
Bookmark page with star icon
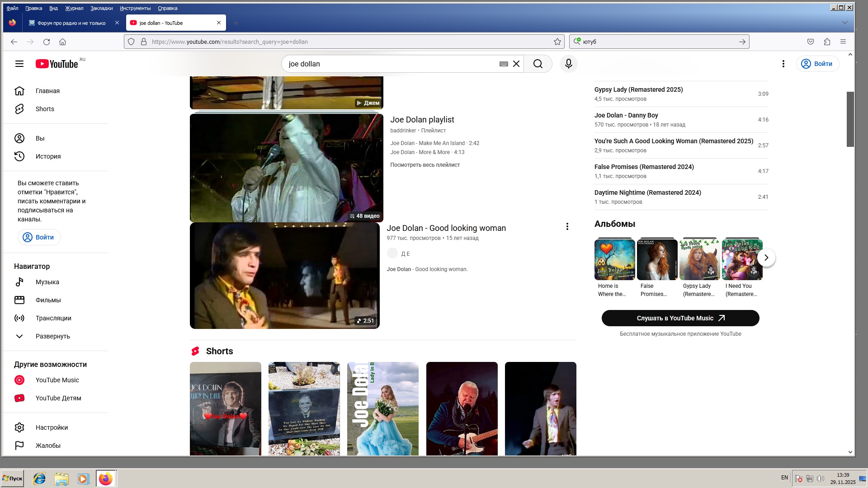pyautogui.click(x=557, y=42)
